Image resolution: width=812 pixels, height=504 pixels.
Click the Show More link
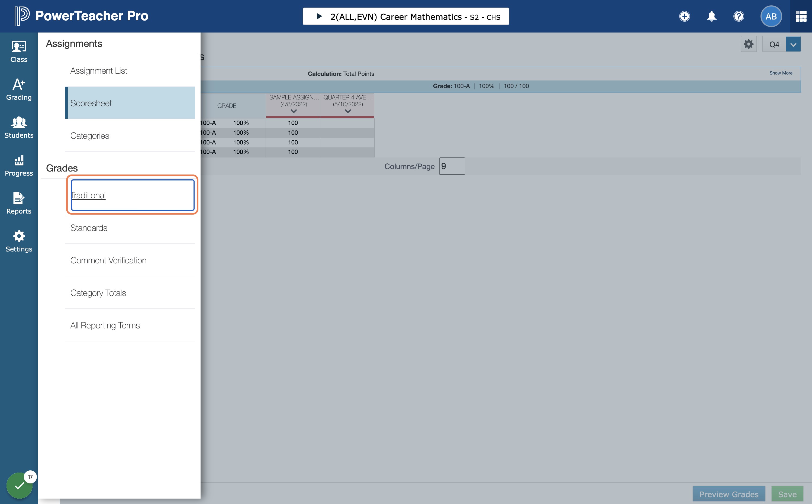coord(781,73)
